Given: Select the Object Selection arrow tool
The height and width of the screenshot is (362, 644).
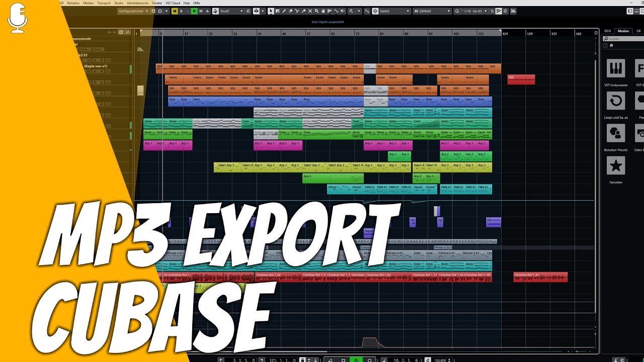Looking at the screenshot, I should click(x=271, y=11).
